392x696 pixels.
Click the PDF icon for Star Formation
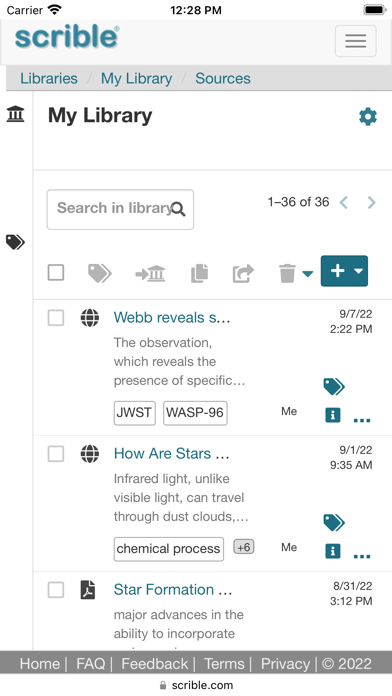88,590
